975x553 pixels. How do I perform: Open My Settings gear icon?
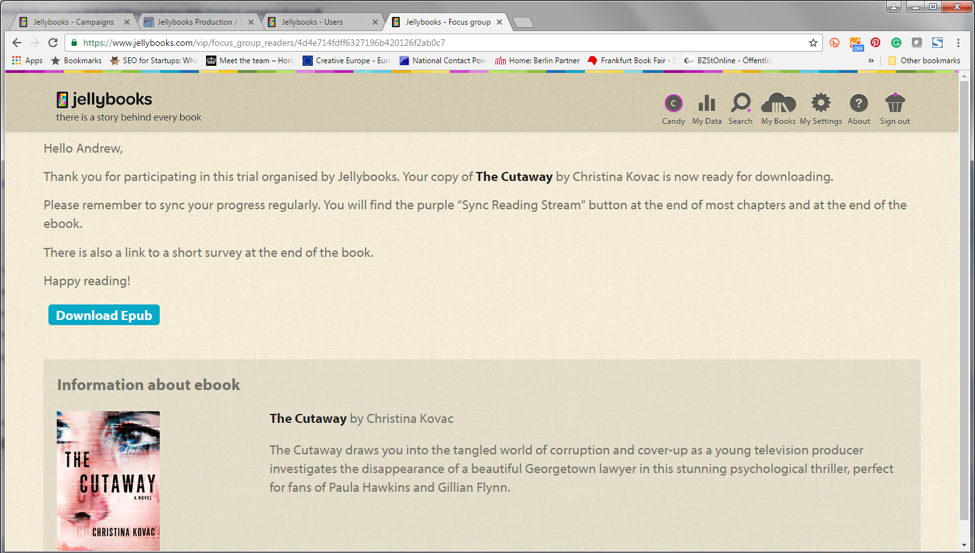pos(820,104)
